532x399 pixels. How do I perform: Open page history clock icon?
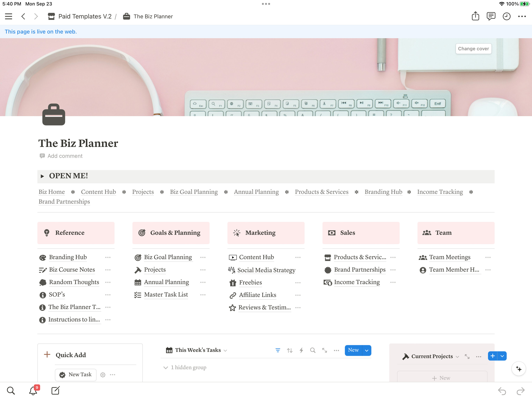[506, 16]
